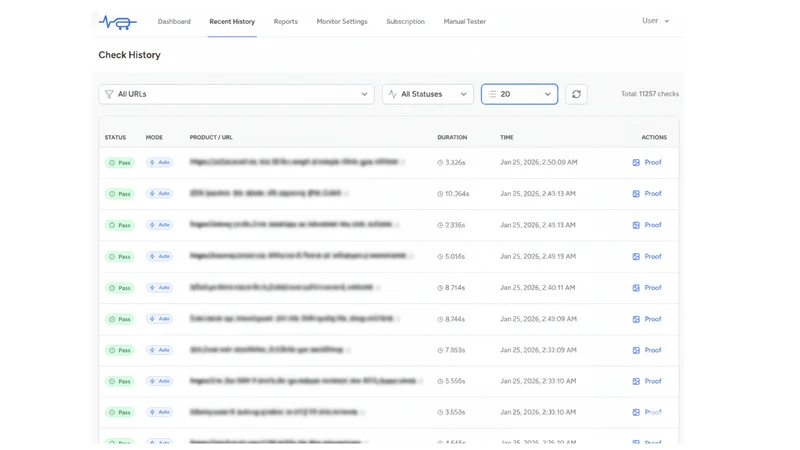Open the All Statuses dropdown
800x450 pixels.
[x=428, y=94]
